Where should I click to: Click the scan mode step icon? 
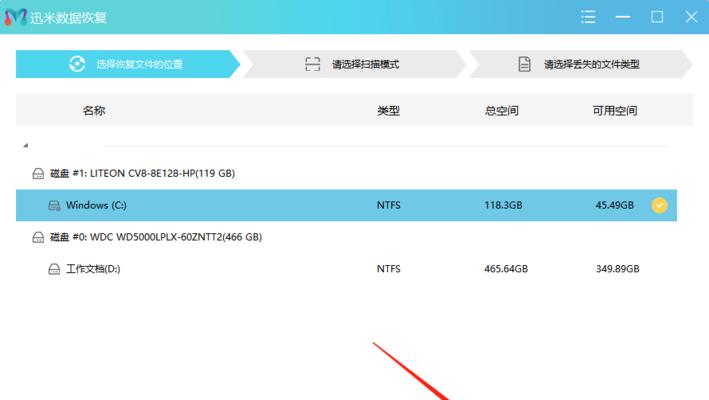312,64
